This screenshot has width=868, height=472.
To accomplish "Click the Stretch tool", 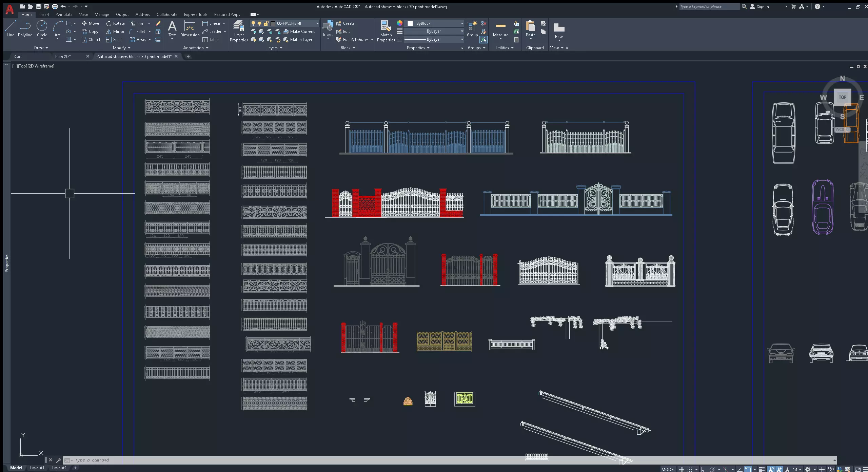I will coord(91,40).
